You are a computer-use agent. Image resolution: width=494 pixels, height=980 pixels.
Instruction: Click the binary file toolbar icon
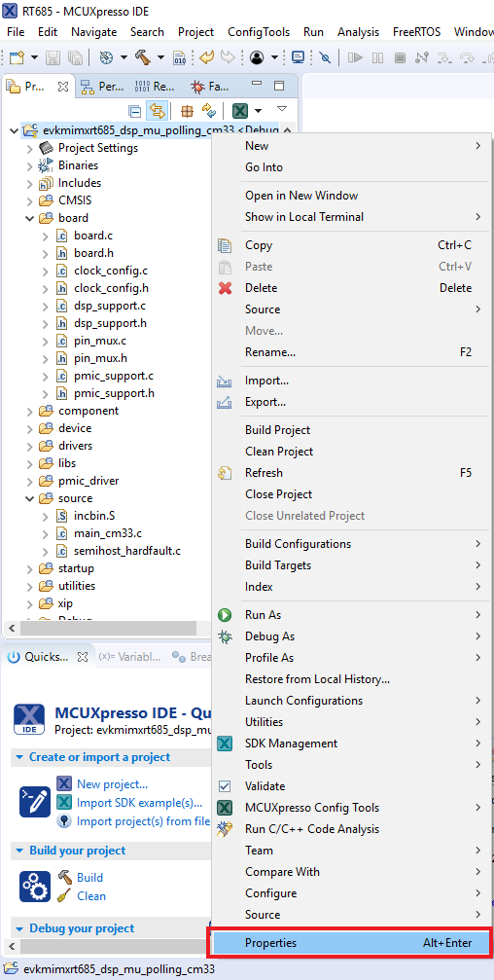(179, 57)
